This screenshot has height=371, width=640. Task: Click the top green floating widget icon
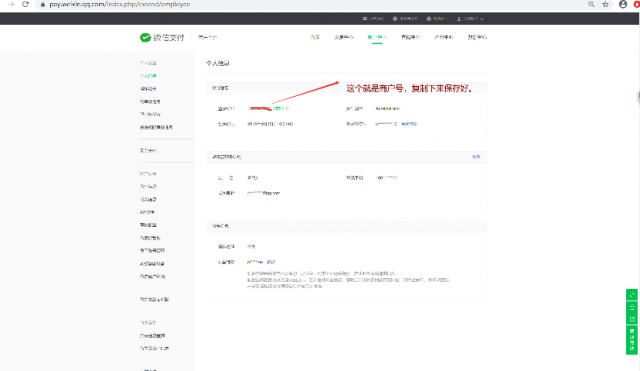click(632, 295)
